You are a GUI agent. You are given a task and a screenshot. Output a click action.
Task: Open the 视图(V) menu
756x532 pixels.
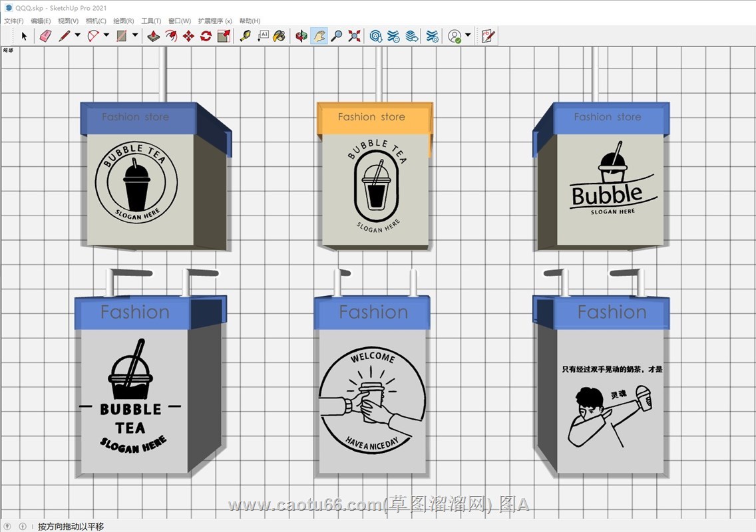point(68,21)
